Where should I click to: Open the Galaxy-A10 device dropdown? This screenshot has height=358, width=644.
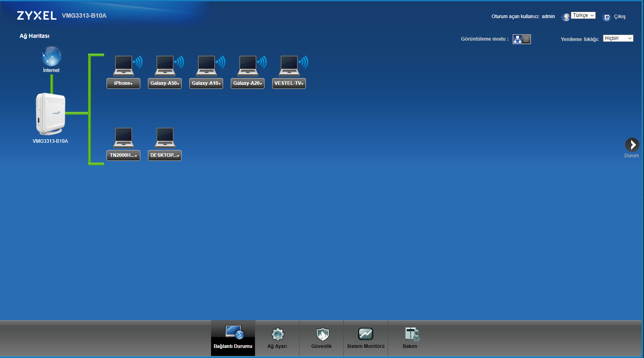206,83
